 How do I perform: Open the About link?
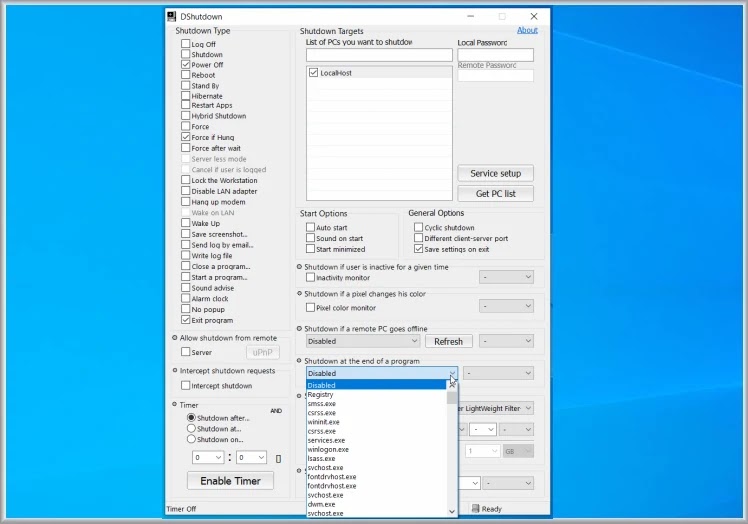pos(527,30)
